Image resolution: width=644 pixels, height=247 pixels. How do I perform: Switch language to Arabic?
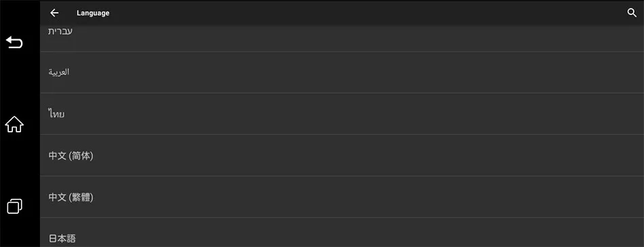click(x=342, y=73)
